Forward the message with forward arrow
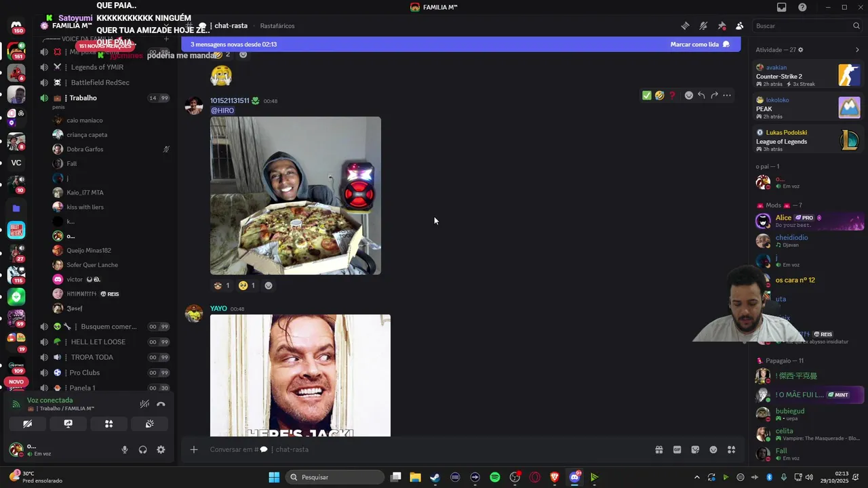Image resolution: width=868 pixels, height=488 pixels. click(714, 96)
